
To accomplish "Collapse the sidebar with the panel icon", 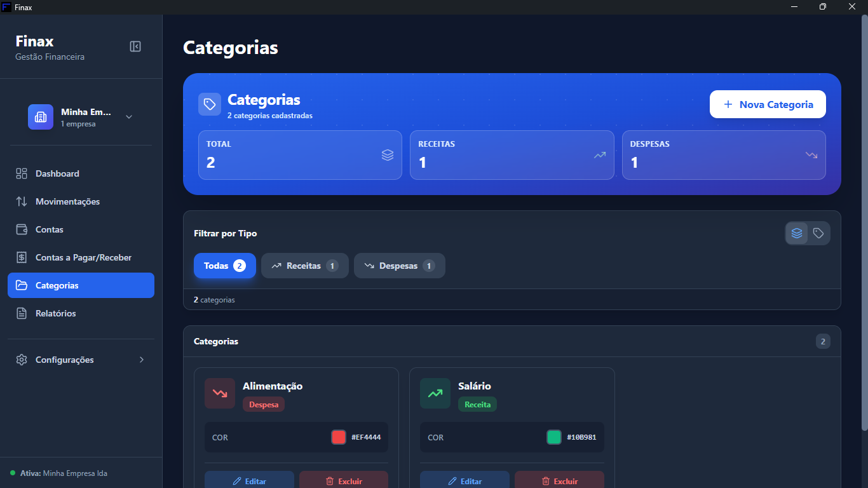I will tap(135, 46).
